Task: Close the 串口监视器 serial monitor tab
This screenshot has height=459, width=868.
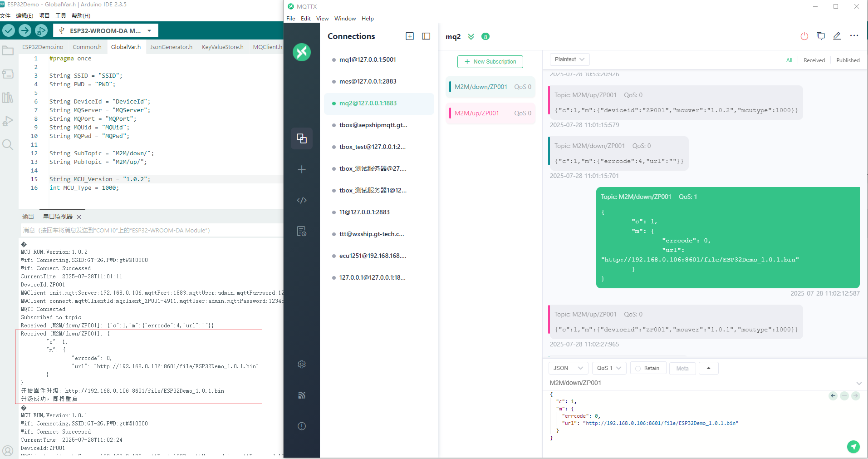Action: click(x=79, y=217)
